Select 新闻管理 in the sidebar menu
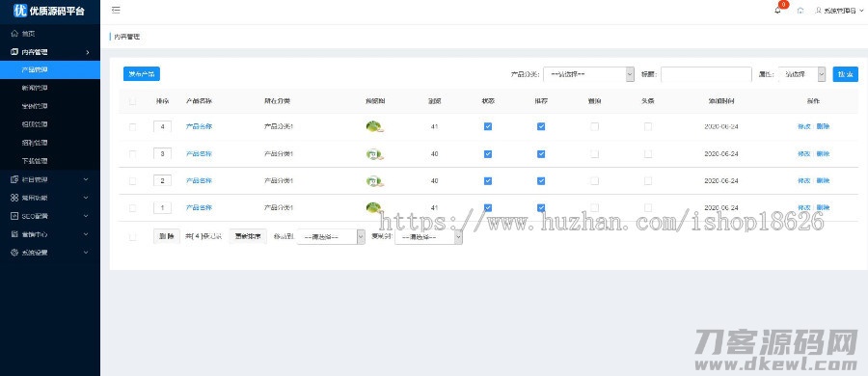Image resolution: width=868 pixels, height=376 pixels. pyautogui.click(x=35, y=88)
